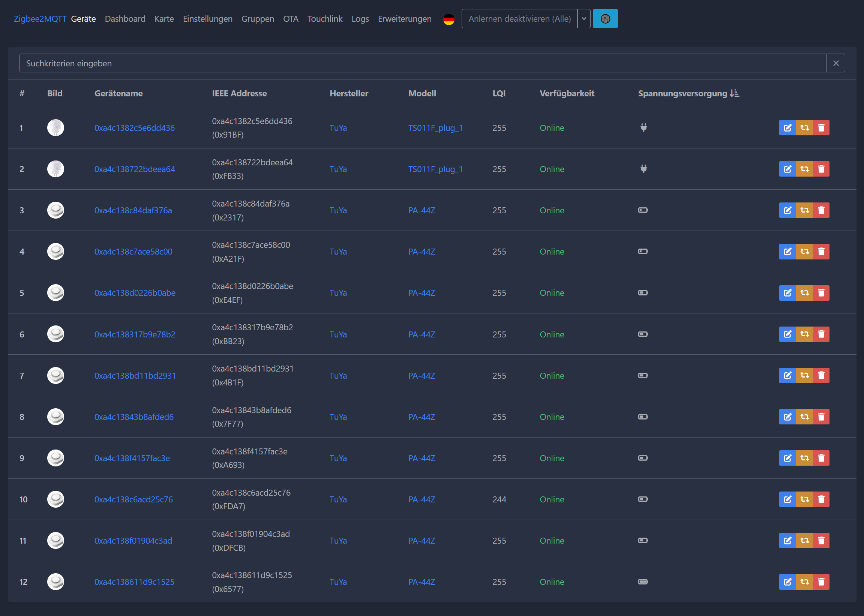Sort table by Hersteller header
864x616 pixels.
coord(349,93)
